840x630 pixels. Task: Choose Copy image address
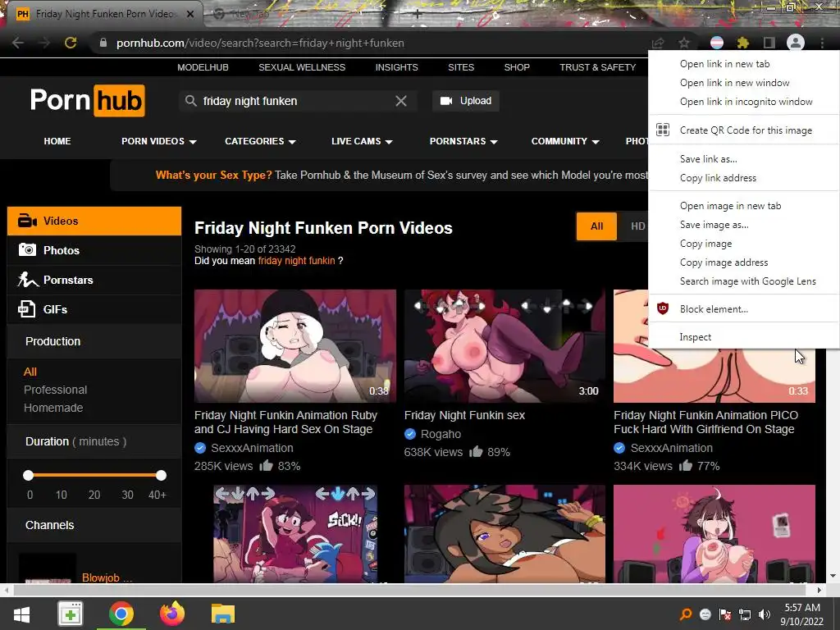coord(743,262)
